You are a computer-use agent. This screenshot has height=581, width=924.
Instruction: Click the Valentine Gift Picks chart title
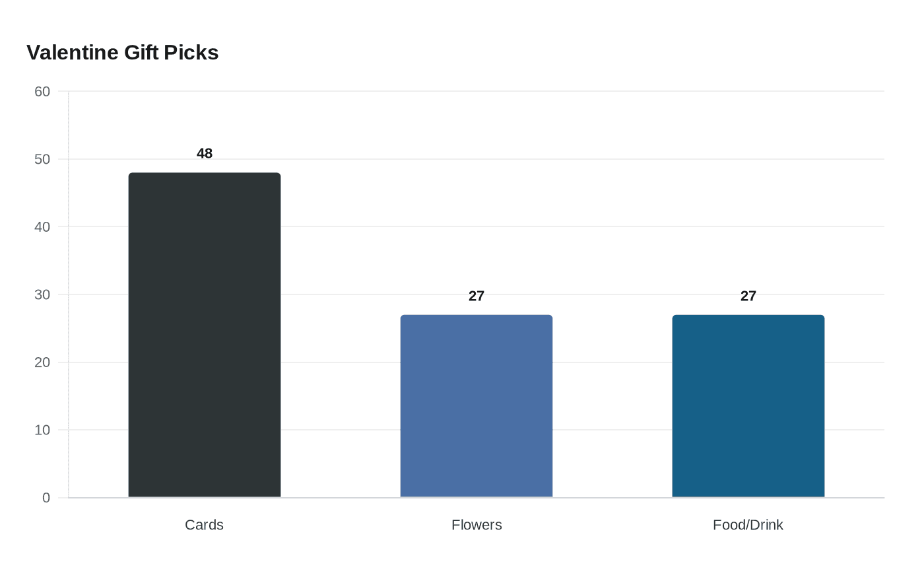(123, 52)
